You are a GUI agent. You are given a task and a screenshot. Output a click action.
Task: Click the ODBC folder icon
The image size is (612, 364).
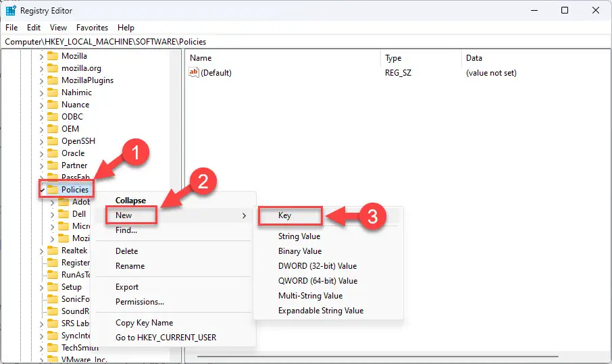click(x=52, y=117)
